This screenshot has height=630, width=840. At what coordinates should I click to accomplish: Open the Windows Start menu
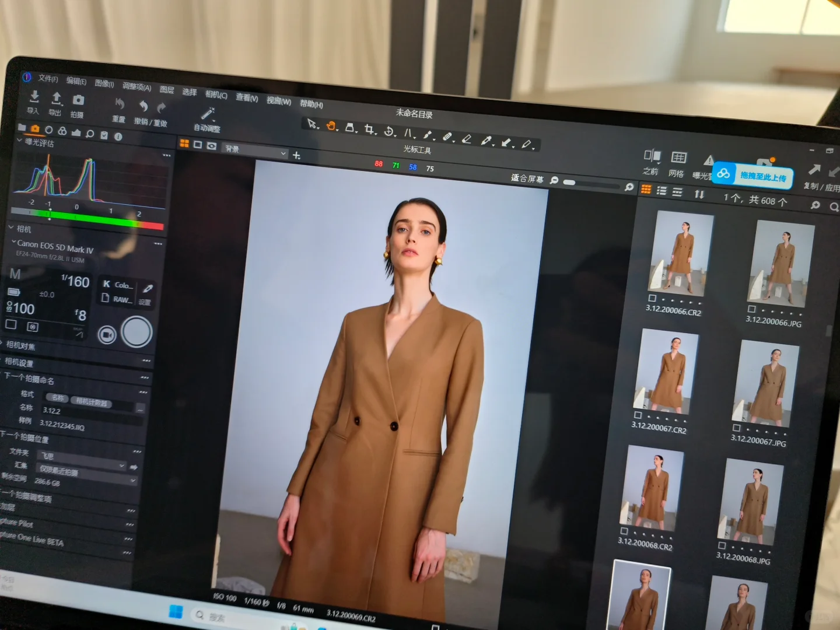[x=176, y=611]
